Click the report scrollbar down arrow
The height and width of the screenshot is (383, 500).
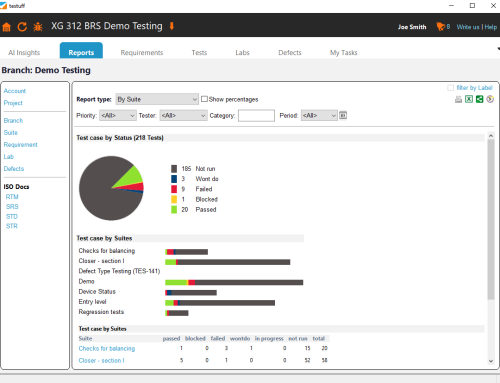tap(491, 361)
